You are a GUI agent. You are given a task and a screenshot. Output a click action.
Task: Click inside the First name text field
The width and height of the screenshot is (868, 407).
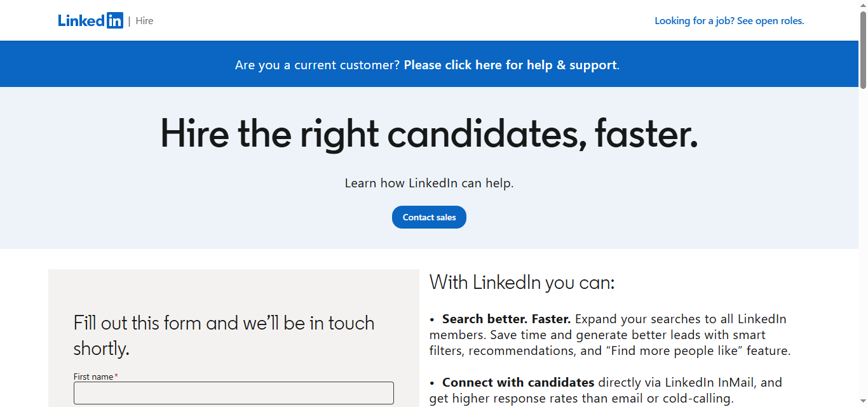(x=234, y=392)
